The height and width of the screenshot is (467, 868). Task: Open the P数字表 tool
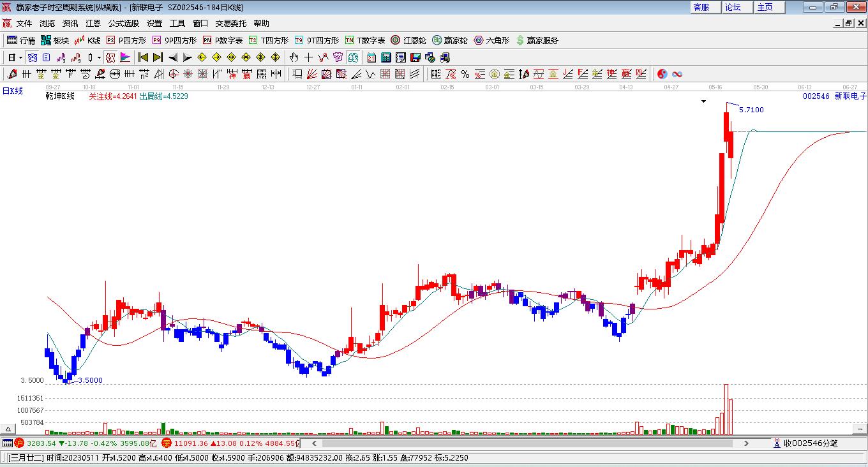[223, 40]
